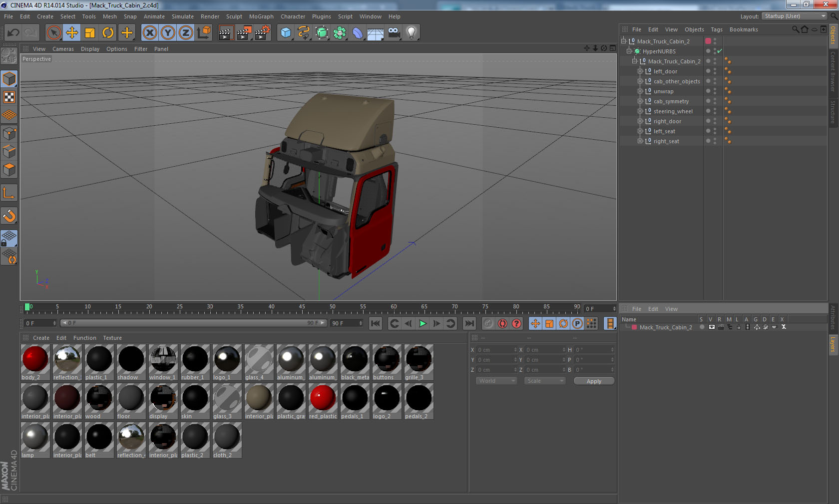This screenshot has width=839, height=504.
Task: Open the Scale mode dropdown
Action: [544, 381]
